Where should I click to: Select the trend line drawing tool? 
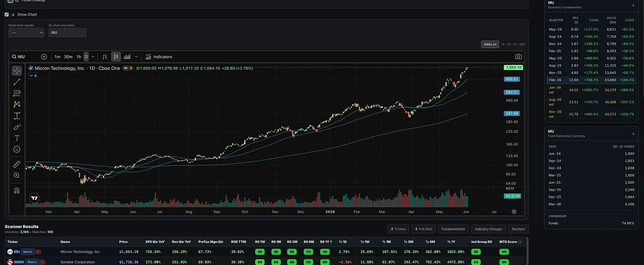17,82
